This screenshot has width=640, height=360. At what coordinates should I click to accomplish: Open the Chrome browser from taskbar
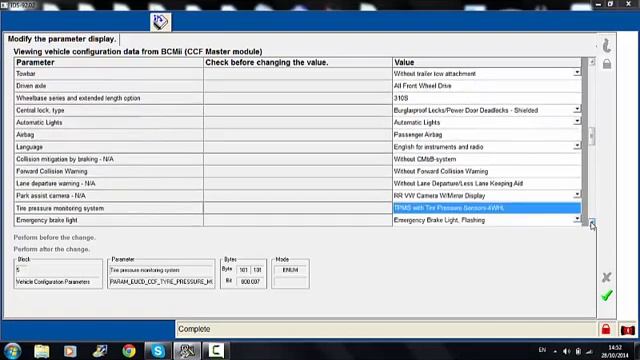pos(129,351)
